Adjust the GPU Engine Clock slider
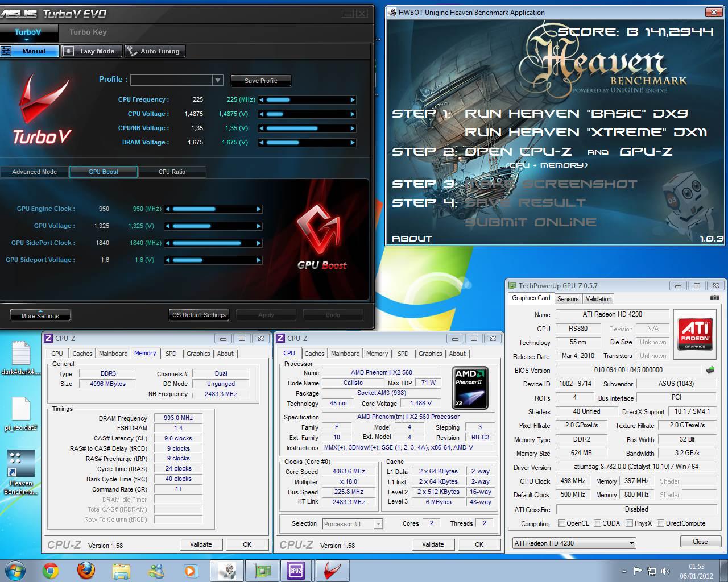Image resolution: width=728 pixels, height=582 pixels. pyautogui.click(x=213, y=209)
